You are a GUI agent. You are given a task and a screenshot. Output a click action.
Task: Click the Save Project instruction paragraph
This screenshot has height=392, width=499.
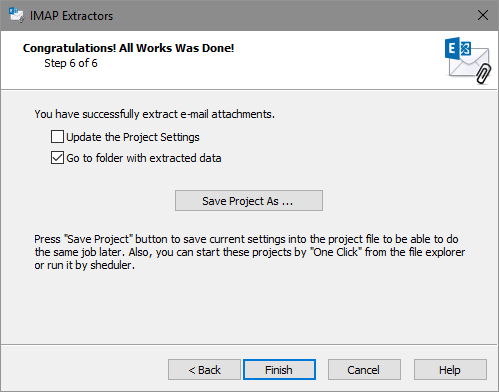pyautogui.click(x=250, y=252)
